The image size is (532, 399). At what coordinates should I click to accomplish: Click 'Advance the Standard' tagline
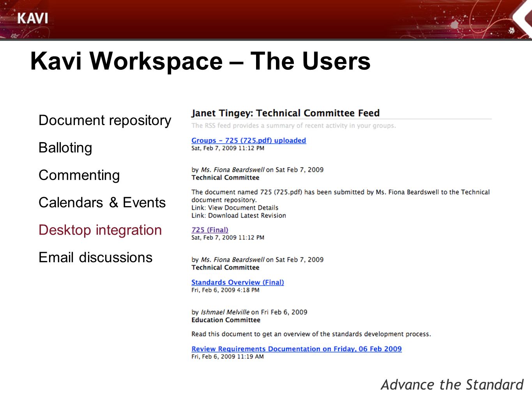point(452,385)
